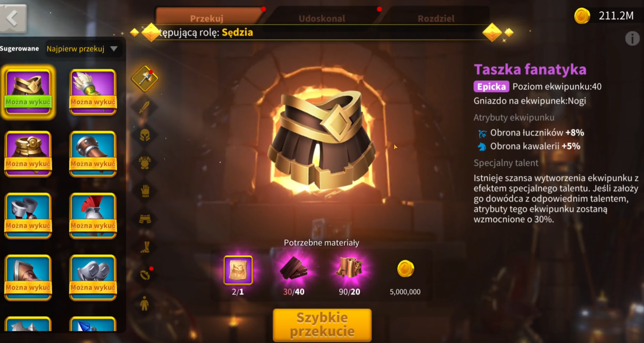Image resolution: width=644 pixels, height=343 pixels.
Task: Tap the blueprint material icon 2/1
Action: point(238,270)
